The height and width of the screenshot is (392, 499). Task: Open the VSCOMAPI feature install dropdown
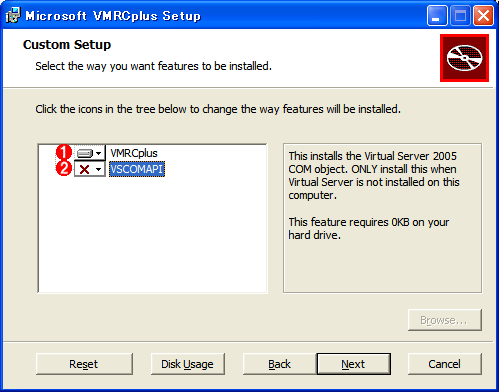pyautogui.click(x=90, y=169)
